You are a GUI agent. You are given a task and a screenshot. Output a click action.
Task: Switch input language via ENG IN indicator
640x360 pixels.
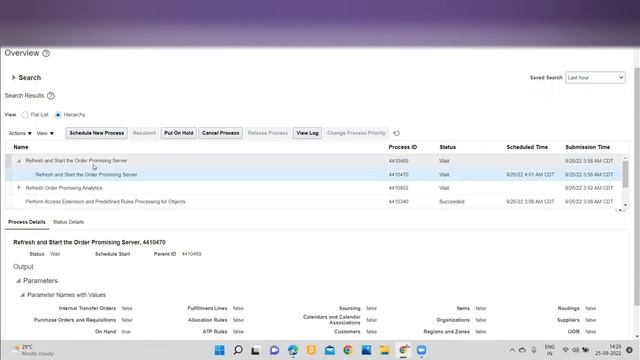[x=549, y=350]
